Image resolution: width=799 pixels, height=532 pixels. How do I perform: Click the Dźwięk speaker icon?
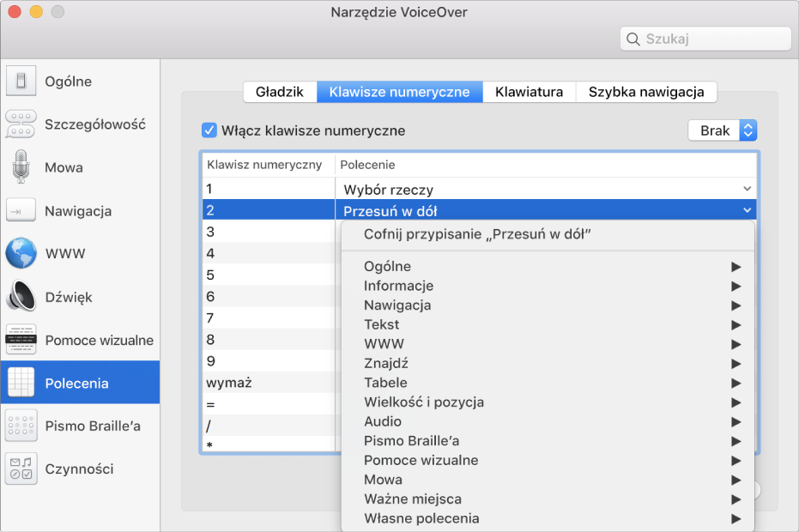click(21, 297)
